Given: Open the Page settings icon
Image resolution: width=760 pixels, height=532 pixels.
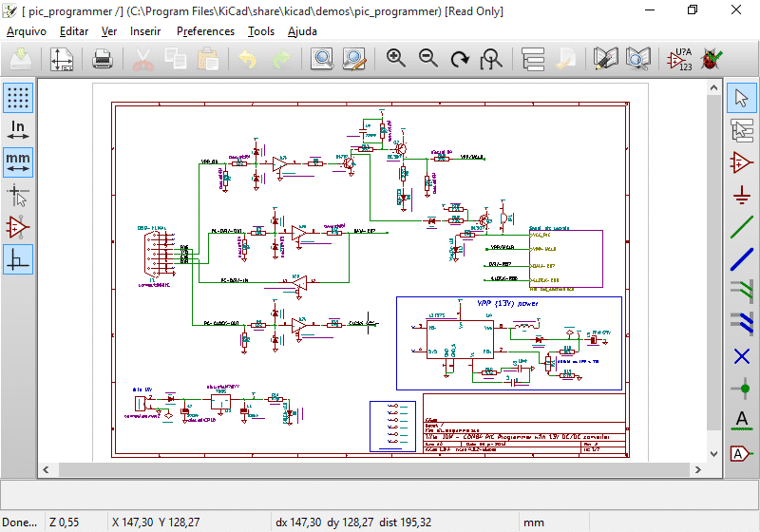Looking at the screenshot, I should 62,59.
